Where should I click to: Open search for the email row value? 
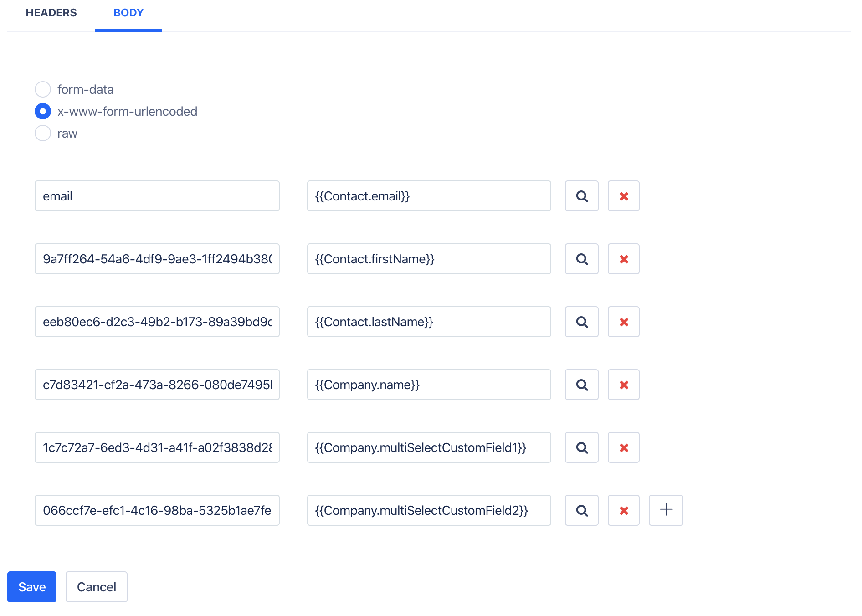(x=582, y=196)
